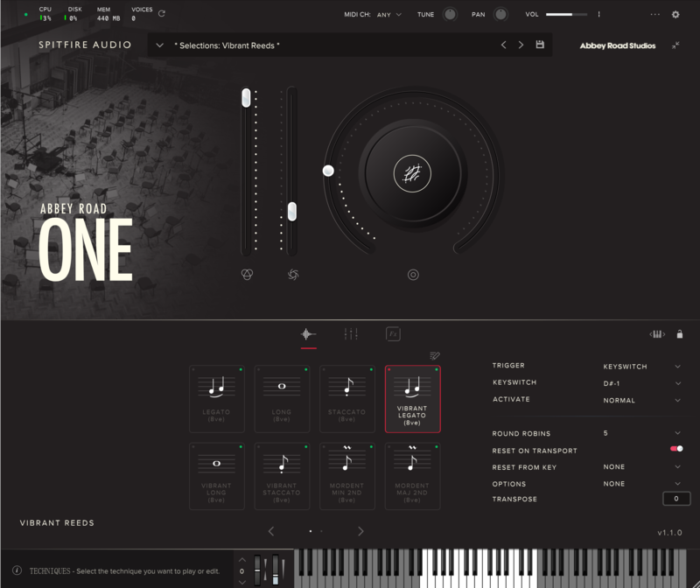Click the Selections: Vibrant Reeds preset name
Image resolution: width=700 pixels, height=588 pixels.
227,45
